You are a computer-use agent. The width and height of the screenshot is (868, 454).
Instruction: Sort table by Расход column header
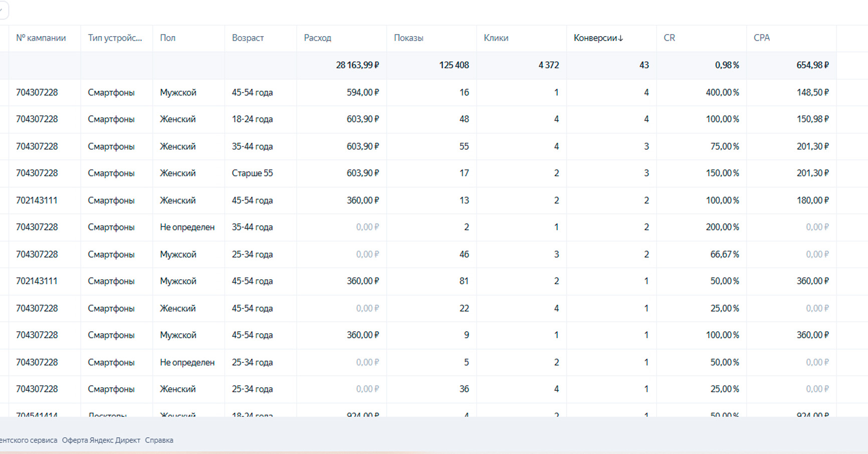317,38
